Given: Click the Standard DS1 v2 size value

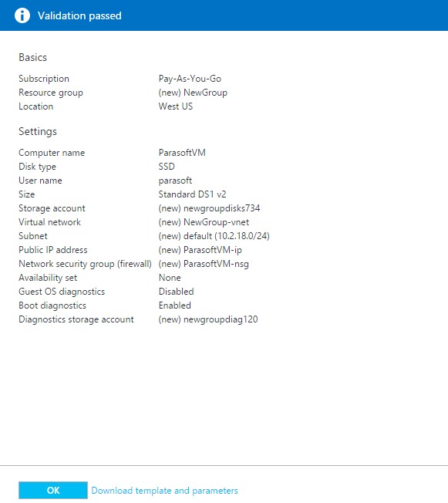Looking at the screenshot, I should [x=192, y=194].
